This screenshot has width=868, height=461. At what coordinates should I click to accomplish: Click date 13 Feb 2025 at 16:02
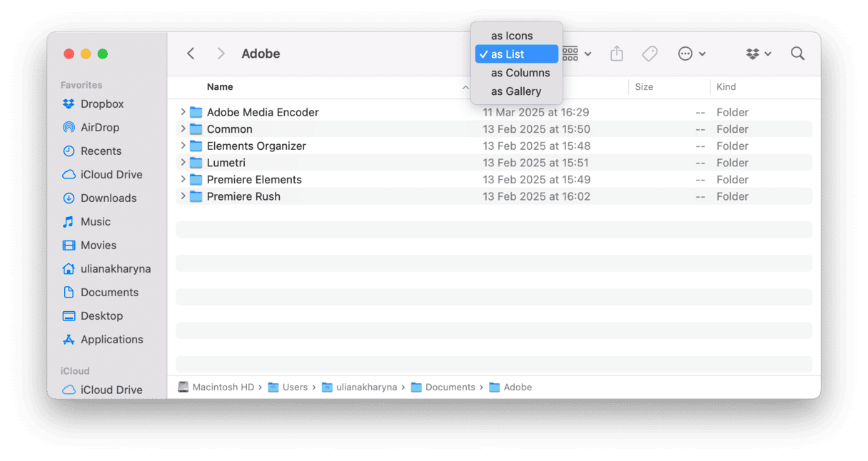tap(536, 196)
